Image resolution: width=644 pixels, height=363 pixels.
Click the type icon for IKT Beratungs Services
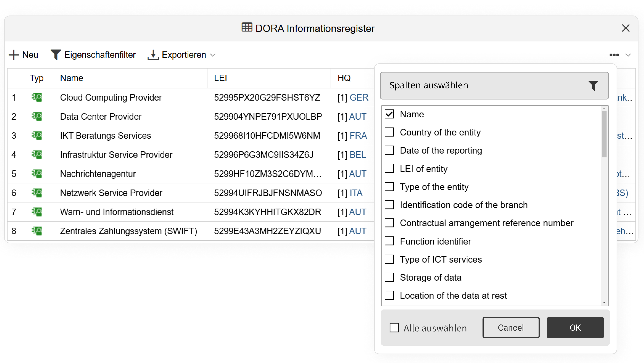tap(37, 135)
